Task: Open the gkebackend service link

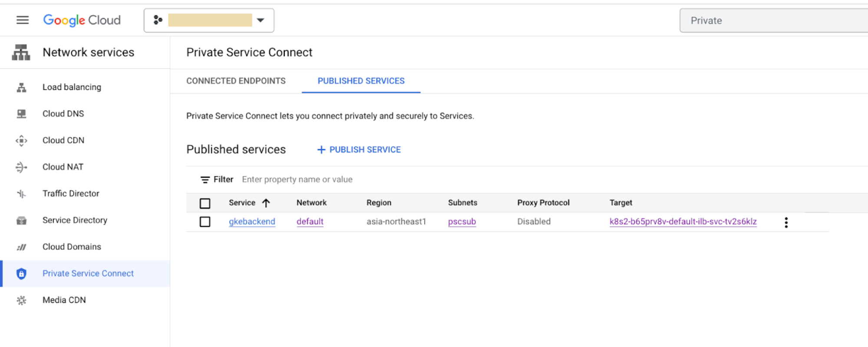Action: 252,222
